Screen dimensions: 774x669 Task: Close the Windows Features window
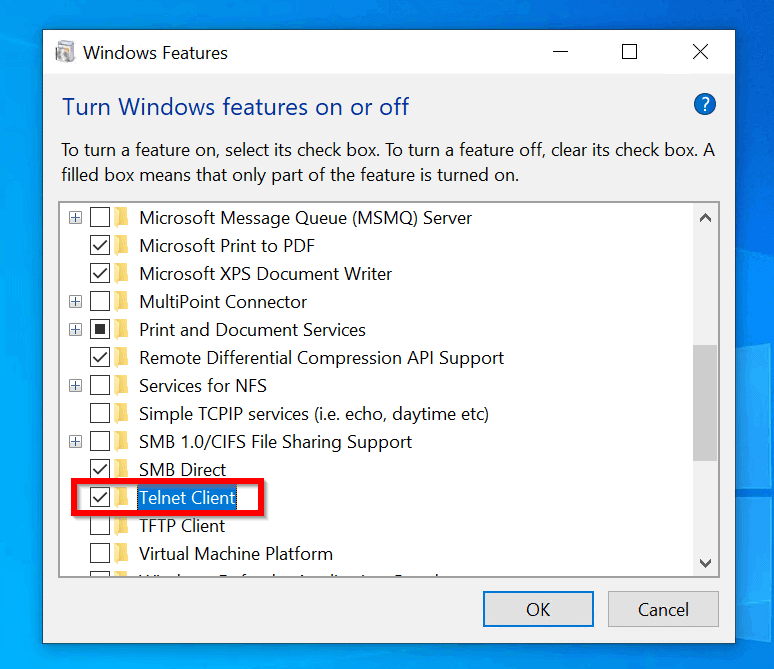point(700,51)
